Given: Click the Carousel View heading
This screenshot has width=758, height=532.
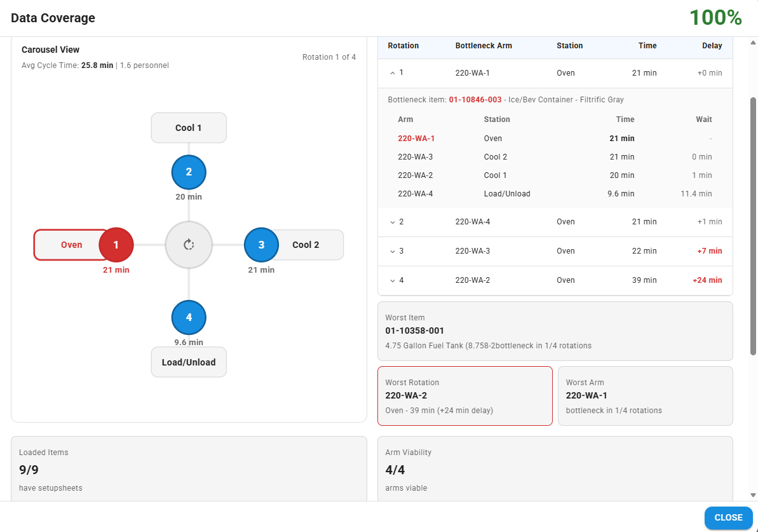Looking at the screenshot, I should pos(50,50).
